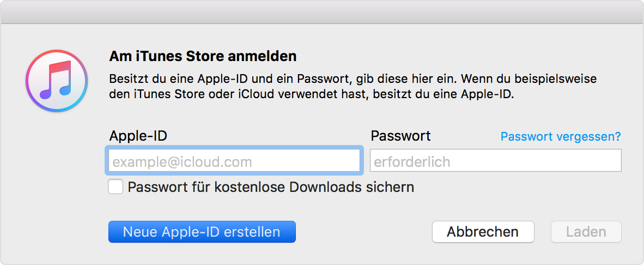644x265 pixels.
Task: Focus the Apple-ID email input field
Action: 233,160
